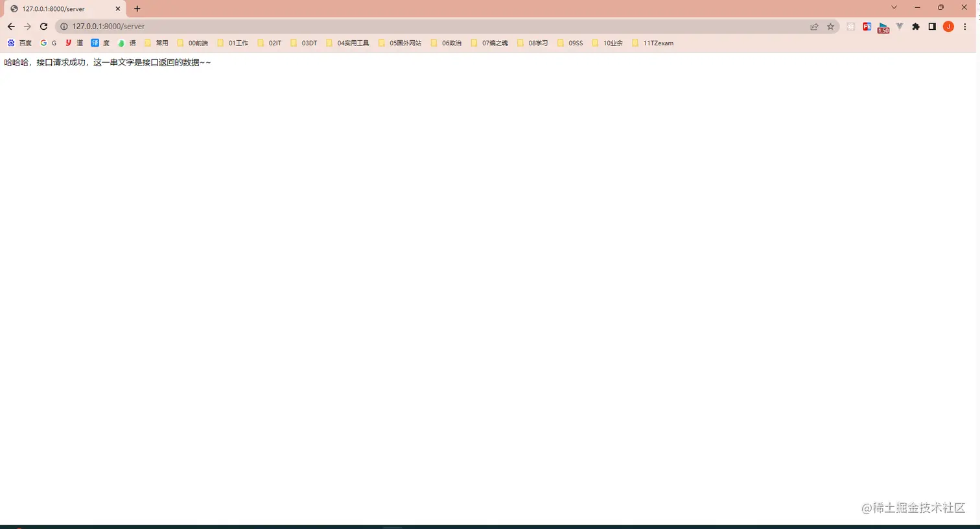Minimize the browser window
The width and height of the screenshot is (980, 529).
(x=917, y=7)
